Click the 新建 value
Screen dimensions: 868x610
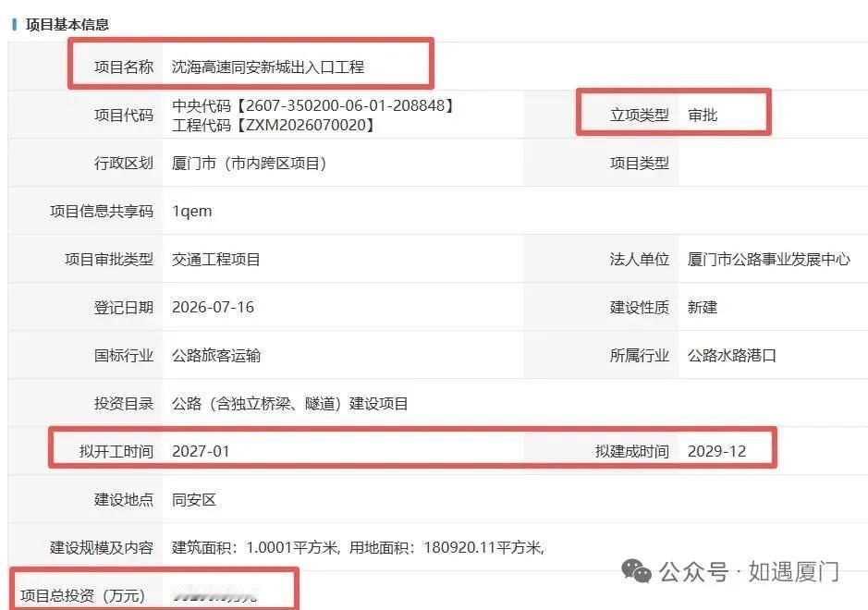(x=703, y=307)
